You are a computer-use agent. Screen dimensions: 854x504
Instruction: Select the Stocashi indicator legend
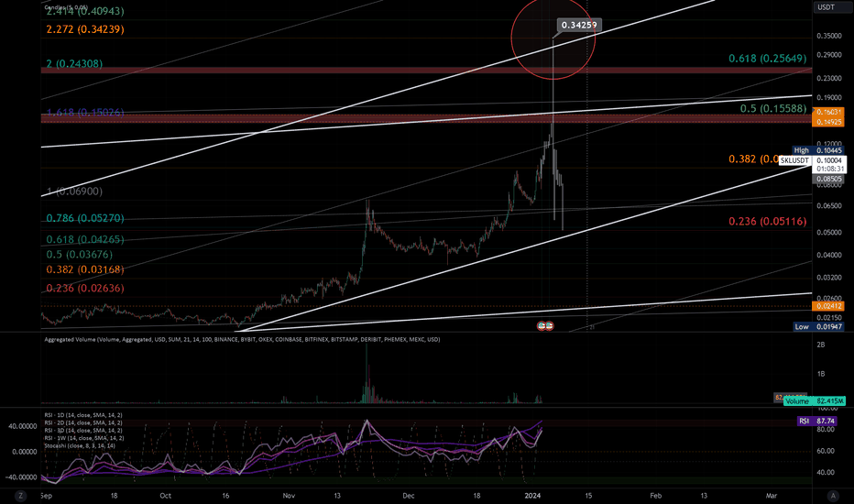[x=80, y=445]
